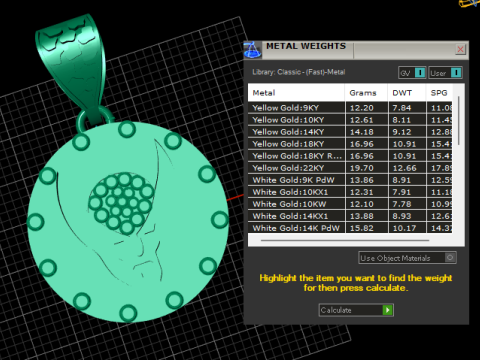The image size is (480, 360).
Task: Sort by the Grams column header
Action: [x=366, y=93]
